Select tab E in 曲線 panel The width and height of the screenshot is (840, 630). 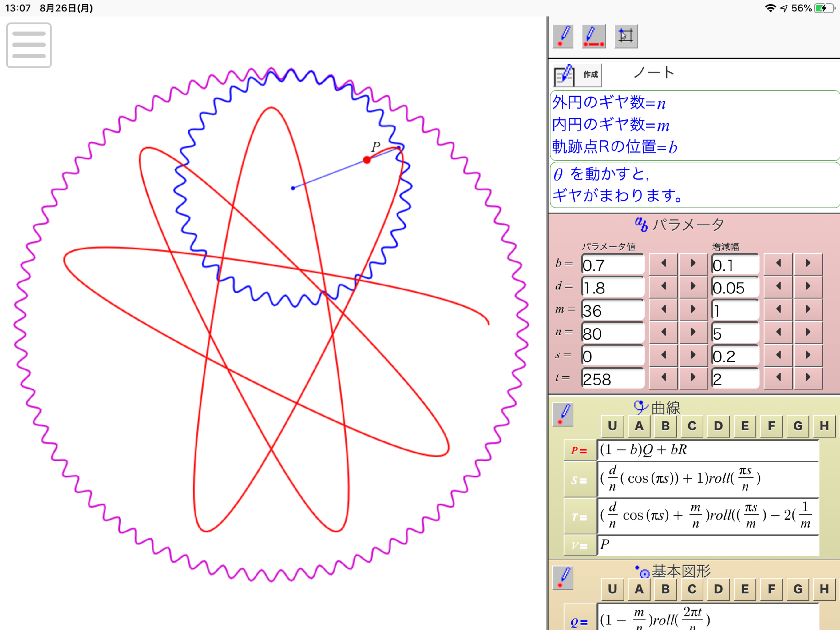[x=745, y=426]
